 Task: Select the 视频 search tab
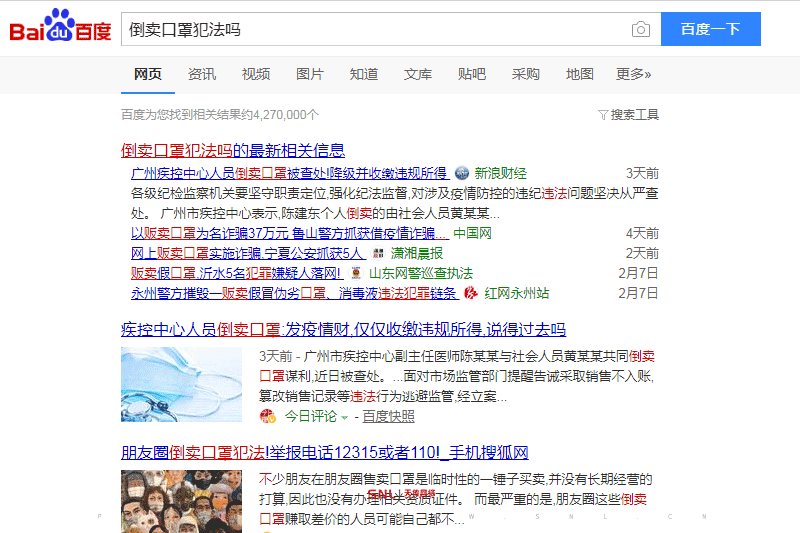click(x=256, y=74)
